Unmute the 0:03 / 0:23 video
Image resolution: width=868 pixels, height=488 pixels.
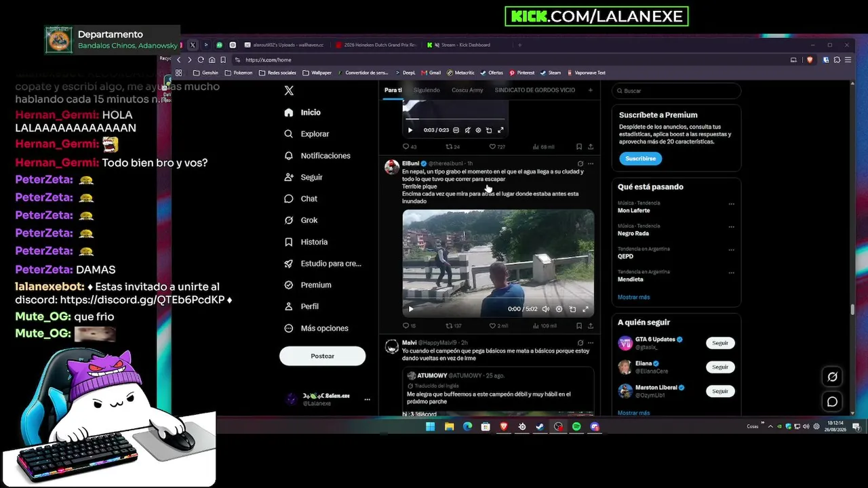pyautogui.click(x=467, y=130)
